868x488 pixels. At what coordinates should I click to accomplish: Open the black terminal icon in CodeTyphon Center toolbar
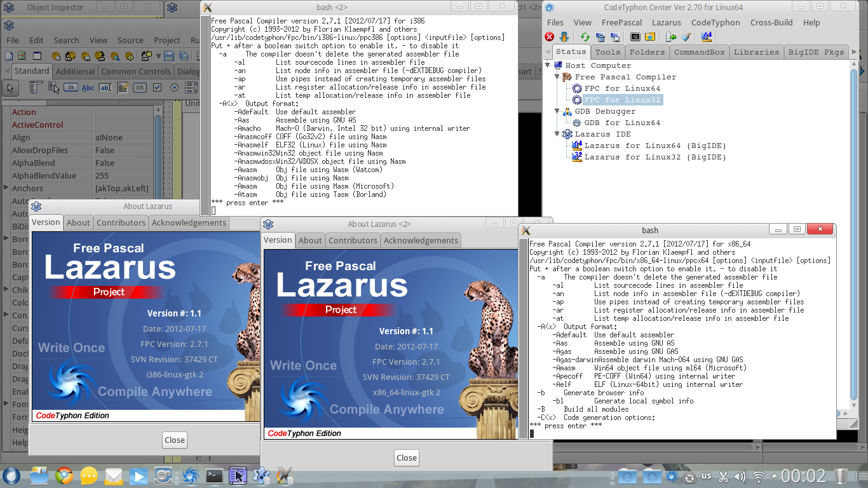pyautogui.click(x=635, y=37)
